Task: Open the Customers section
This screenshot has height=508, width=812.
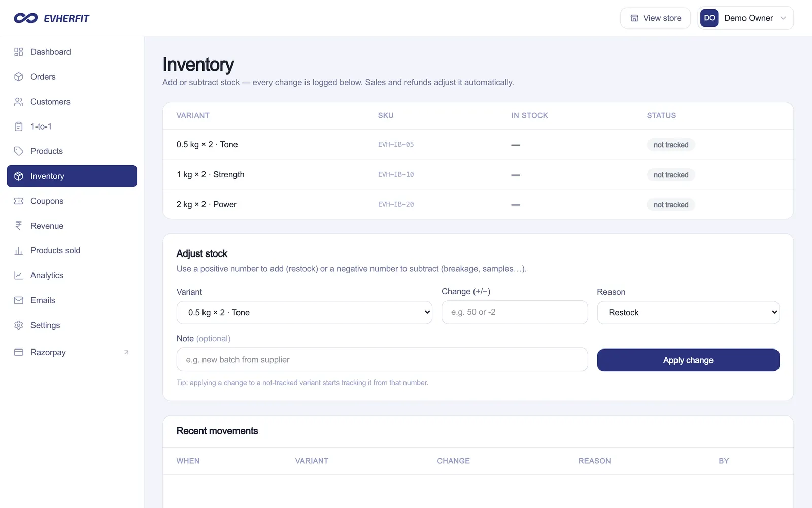Action: tap(72, 102)
